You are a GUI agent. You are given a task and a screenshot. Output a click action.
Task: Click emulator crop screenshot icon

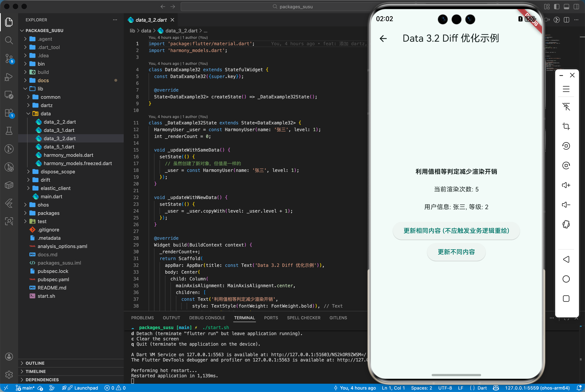pyautogui.click(x=566, y=126)
